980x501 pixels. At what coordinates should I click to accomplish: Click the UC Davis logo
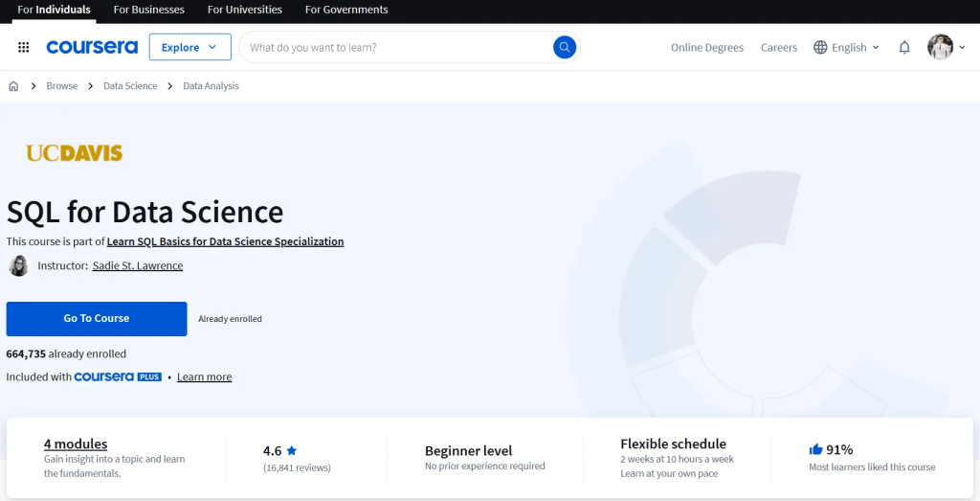[x=74, y=152]
